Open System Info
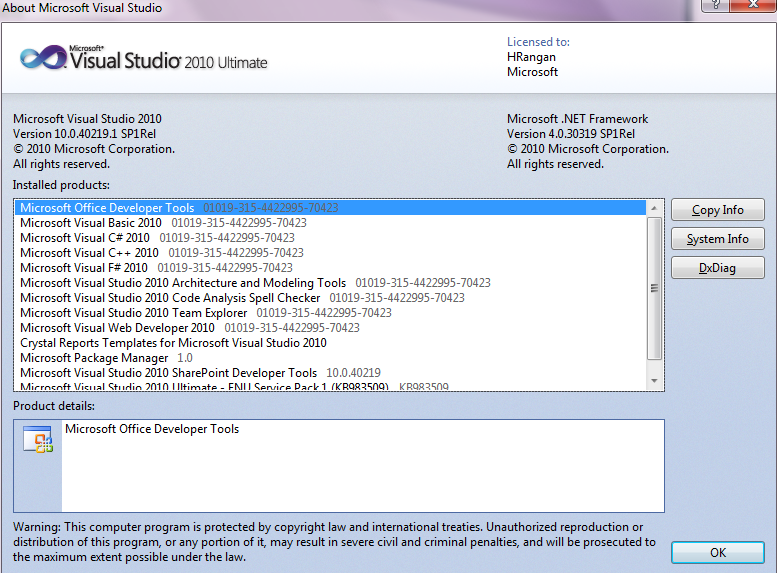The height and width of the screenshot is (573, 777). [x=717, y=239]
